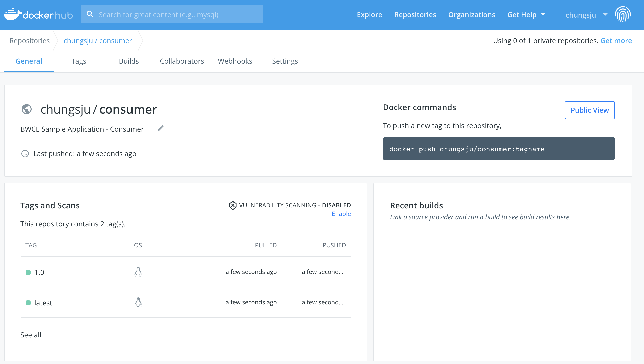Screen dimensions: 644x364
Task: Click the pushed time for latest tag
Action: [x=323, y=302]
